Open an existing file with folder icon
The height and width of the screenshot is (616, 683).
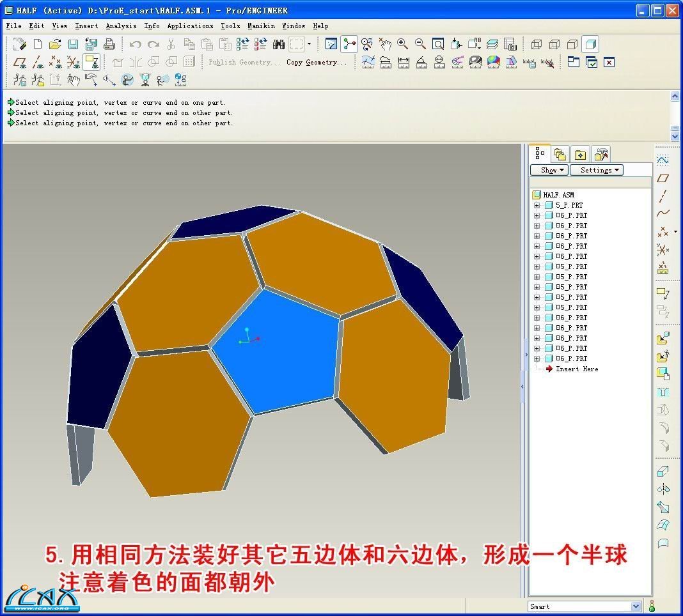pyautogui.click(x=56, y=44)
